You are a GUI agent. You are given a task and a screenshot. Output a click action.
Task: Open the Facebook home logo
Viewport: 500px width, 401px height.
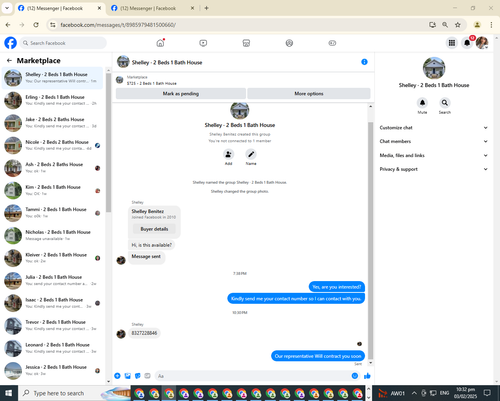click(10, 43)
